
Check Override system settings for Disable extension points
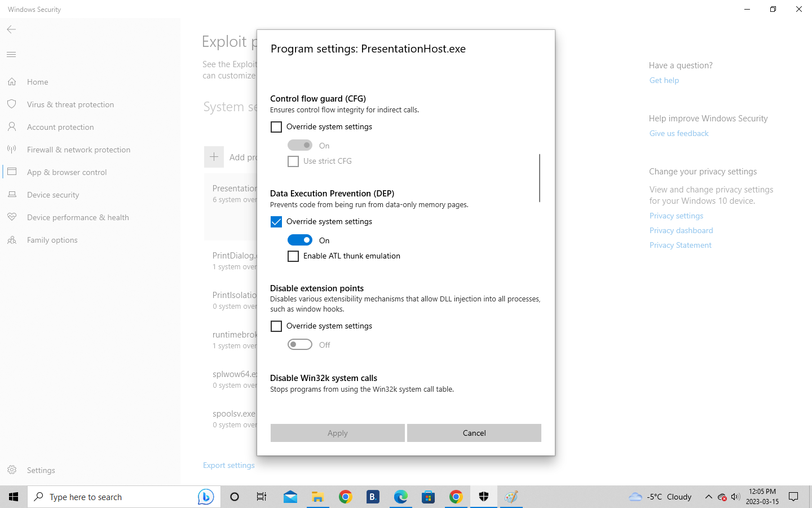276,326
